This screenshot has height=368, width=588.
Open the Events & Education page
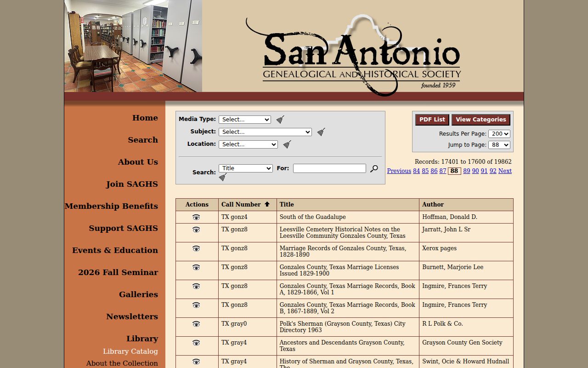[x=115, y=250]
